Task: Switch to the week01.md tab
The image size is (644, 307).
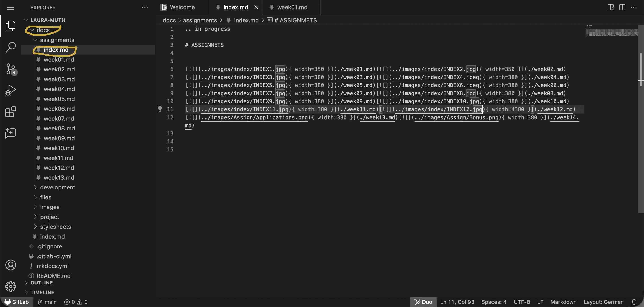Action: (292, 8)
